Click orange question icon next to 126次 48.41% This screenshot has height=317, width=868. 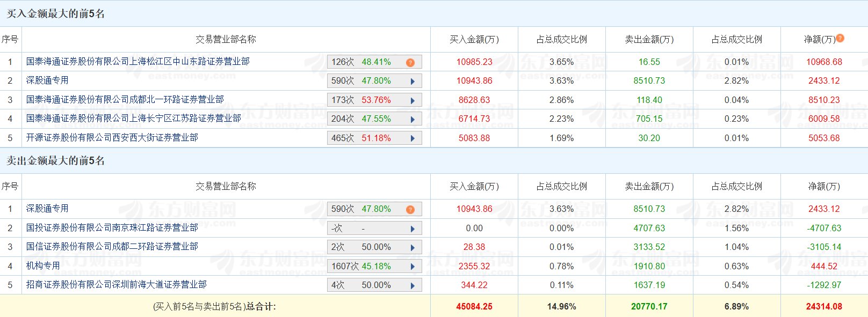(410, 63)
